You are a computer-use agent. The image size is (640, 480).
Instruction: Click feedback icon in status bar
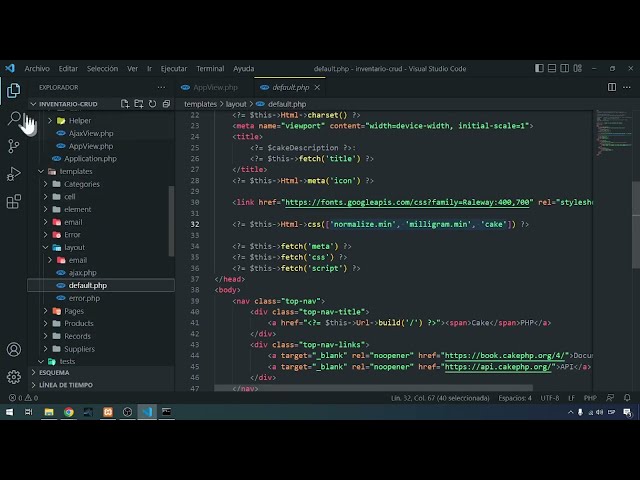(x=610, y=398)
